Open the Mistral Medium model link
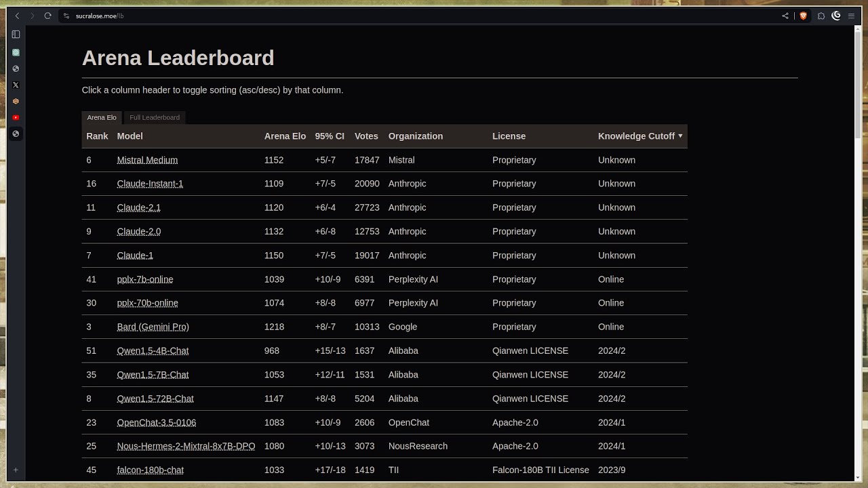868x488 pixels. pyautogui.click(x=147, y=160)
